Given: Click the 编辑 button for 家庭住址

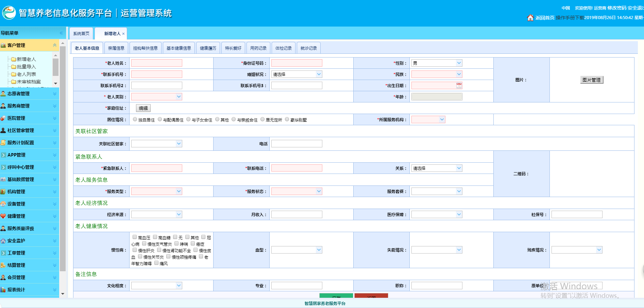Looking at the screenshot, I should 143,108.
